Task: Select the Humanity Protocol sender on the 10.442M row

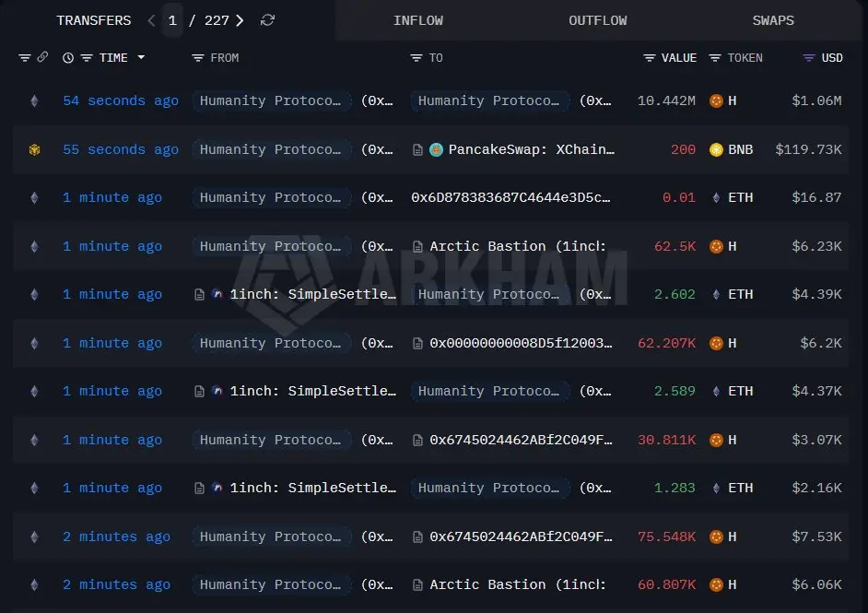Action: pos(271,100)
